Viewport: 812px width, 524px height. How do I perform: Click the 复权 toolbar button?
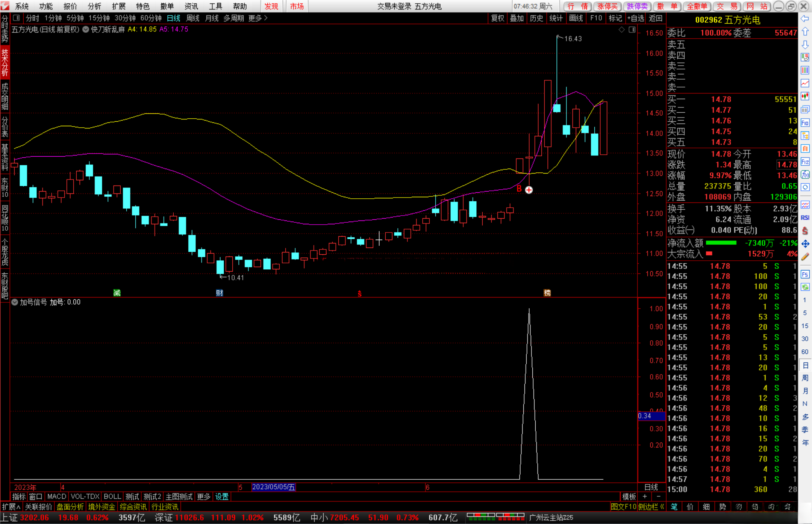coord(497,18)
